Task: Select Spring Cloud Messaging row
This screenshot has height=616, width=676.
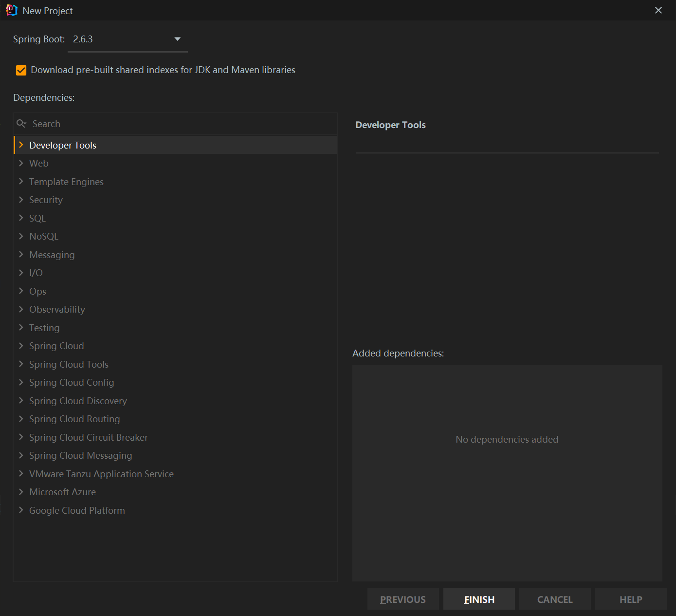Action: pos(175,455)
